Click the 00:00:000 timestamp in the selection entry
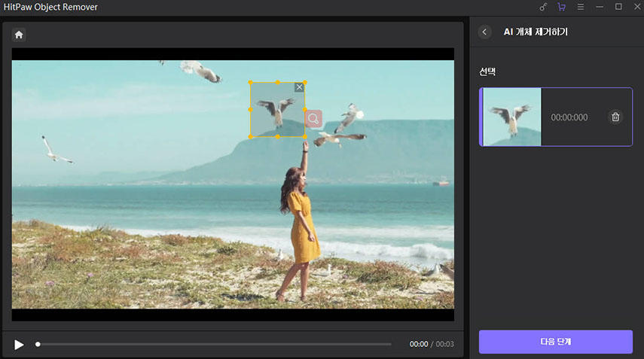Viewport: 644px width, 359px height. point(569,117)
